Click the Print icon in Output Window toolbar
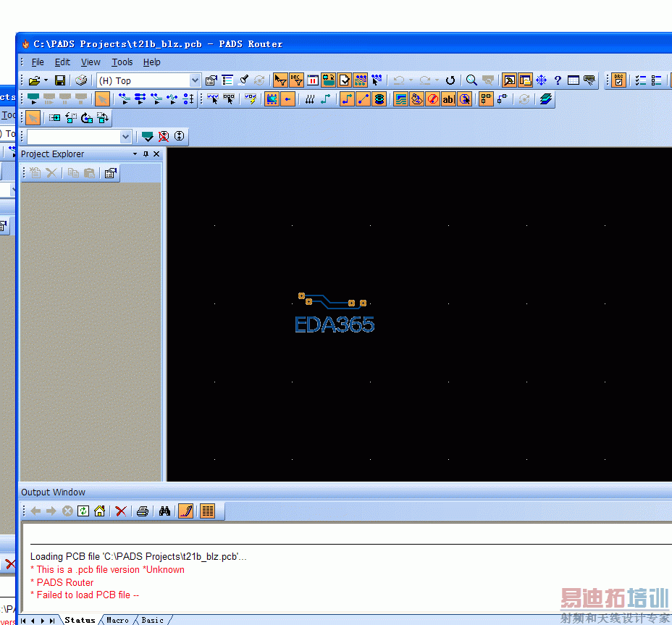This screenshot has width=672, height=625. tap(143, 511)
